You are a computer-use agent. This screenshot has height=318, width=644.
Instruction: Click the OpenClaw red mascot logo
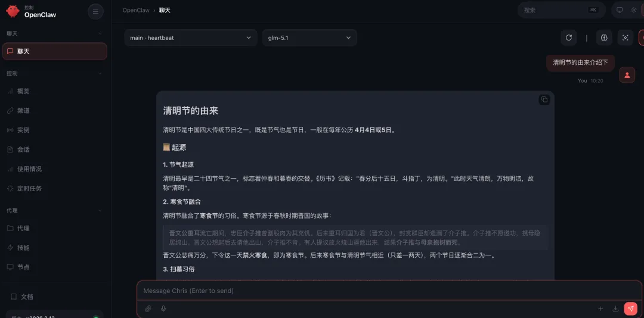coord(13,11)
